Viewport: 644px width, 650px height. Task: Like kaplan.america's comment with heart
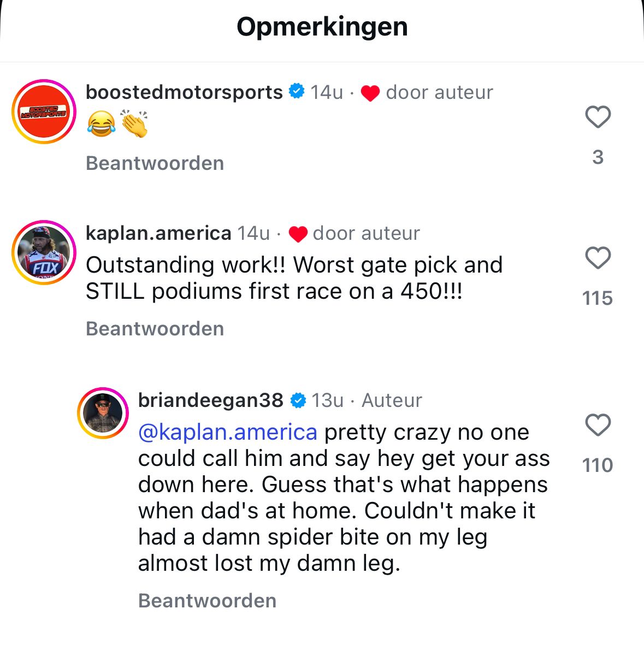pos(598,258)
